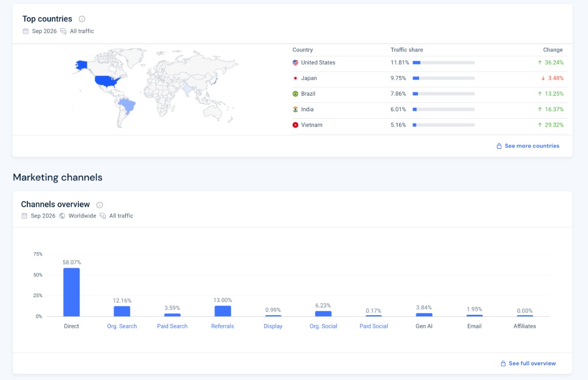The width and height of the screenshot is (588, 380).
Task: Click the Referrals bar in chart
Action: (223, 311)
